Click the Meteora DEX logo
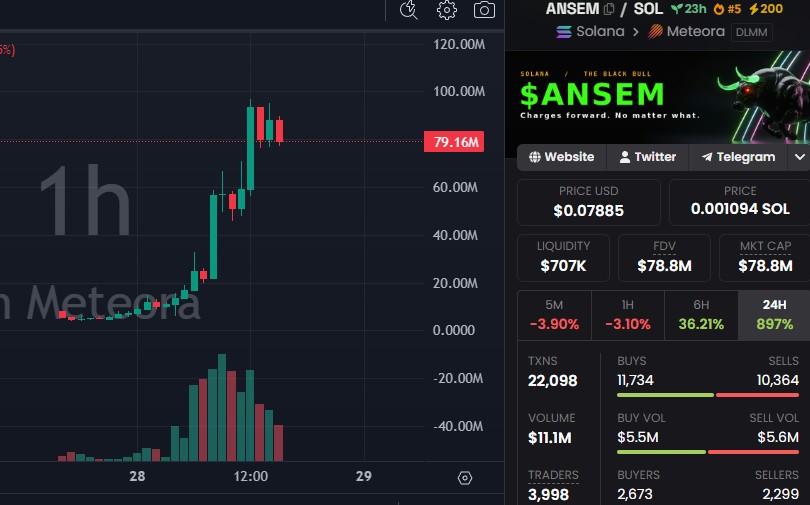Image resolution: width=810 pixels, height=505 pixels. 655,32
